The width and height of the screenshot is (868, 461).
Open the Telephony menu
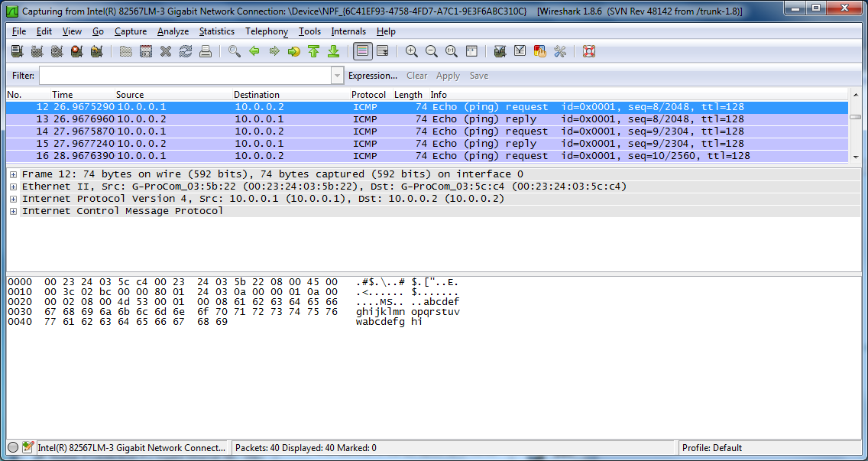pyautogui.click(x=266, y=31)
